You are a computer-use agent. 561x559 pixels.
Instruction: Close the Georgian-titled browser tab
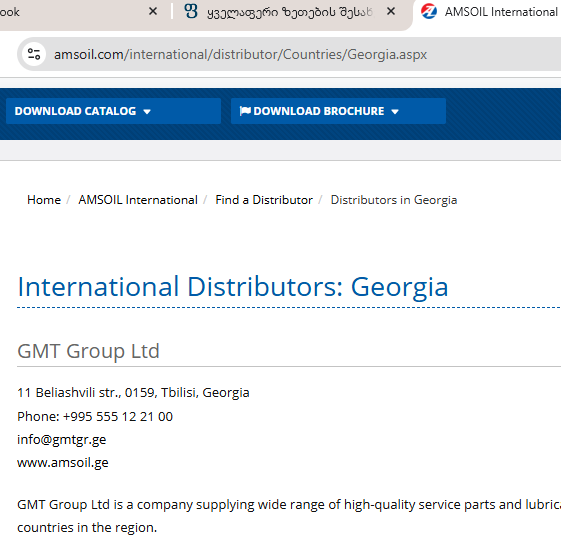391,11
